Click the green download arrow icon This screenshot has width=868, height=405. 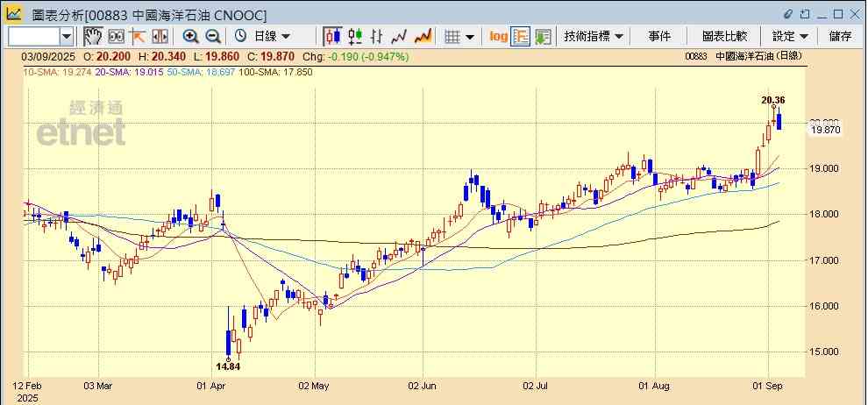pos(543,37)
